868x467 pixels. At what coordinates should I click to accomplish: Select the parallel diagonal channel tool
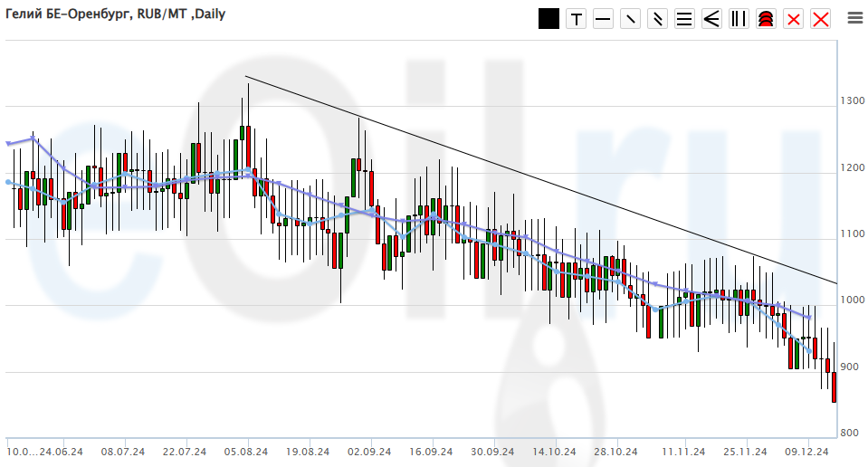coord(658,19)
